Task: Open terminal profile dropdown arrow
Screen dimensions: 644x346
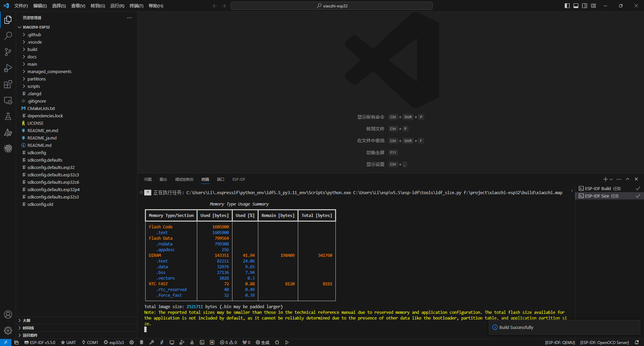Action: click(611, 179)
